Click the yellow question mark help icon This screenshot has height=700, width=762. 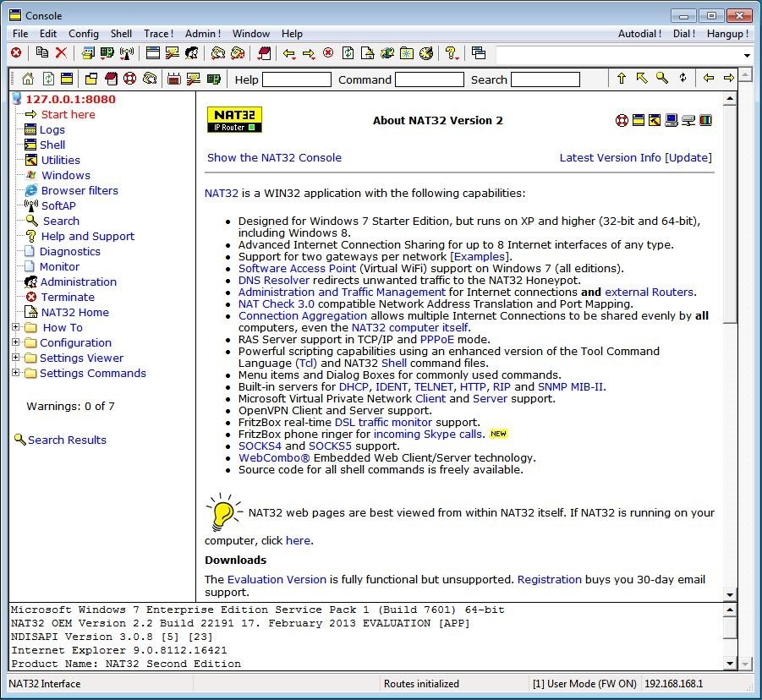[452, 53]
